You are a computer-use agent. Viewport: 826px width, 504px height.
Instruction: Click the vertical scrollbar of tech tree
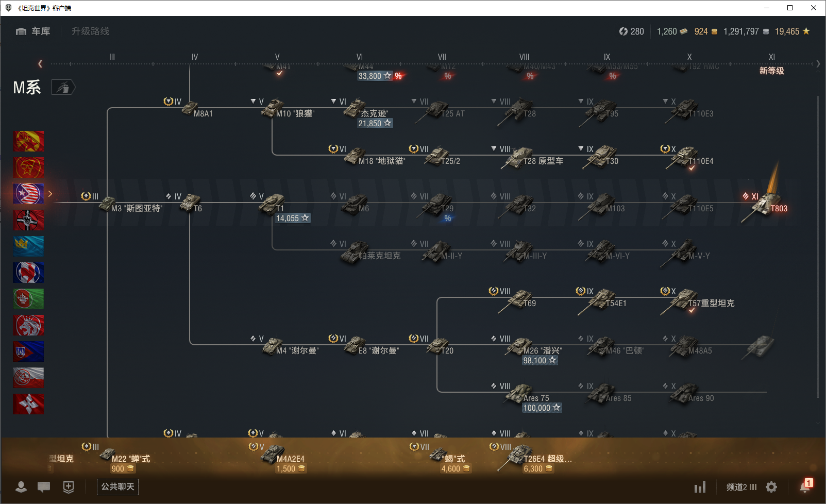(818, 247)
